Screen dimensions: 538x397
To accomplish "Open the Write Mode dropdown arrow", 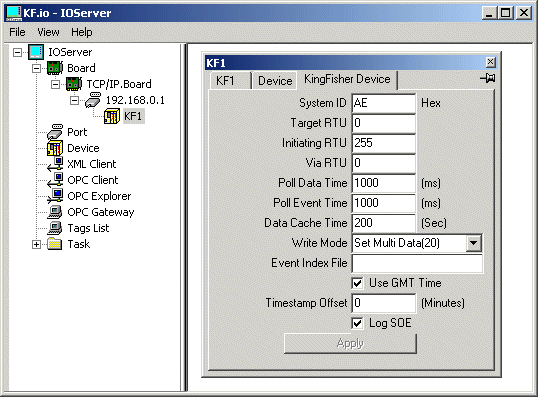I will pos(474,243).
